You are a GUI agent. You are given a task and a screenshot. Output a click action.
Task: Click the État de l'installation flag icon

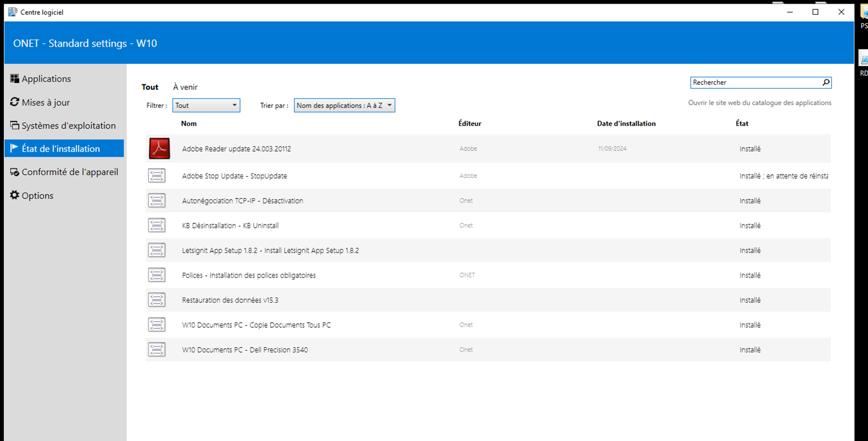[14, 148]
